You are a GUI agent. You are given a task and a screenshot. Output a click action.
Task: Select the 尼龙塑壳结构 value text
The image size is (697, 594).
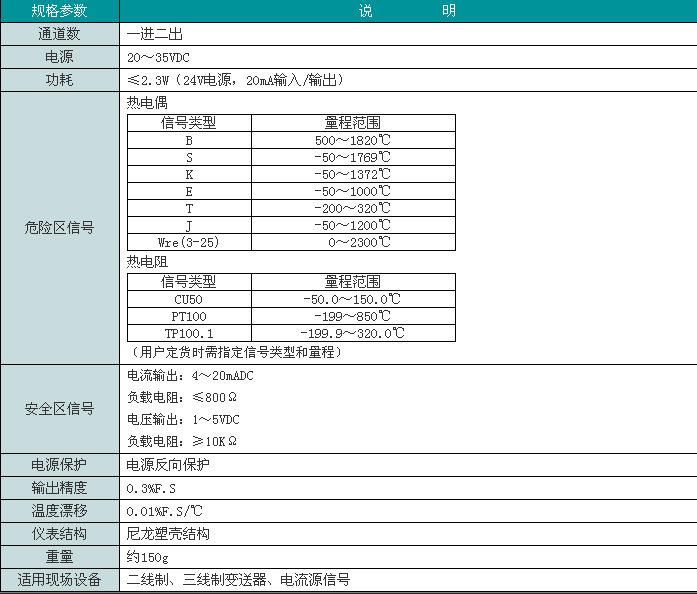(168, 534)
